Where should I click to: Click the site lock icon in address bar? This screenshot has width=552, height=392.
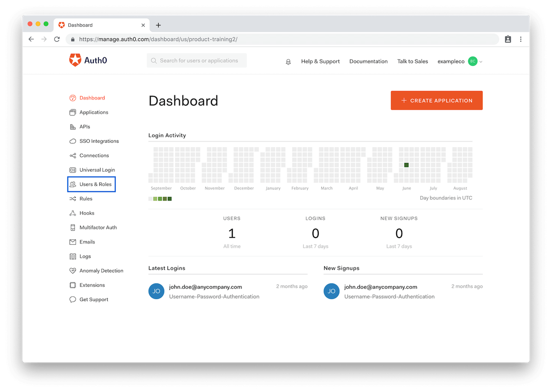[73, 39]
